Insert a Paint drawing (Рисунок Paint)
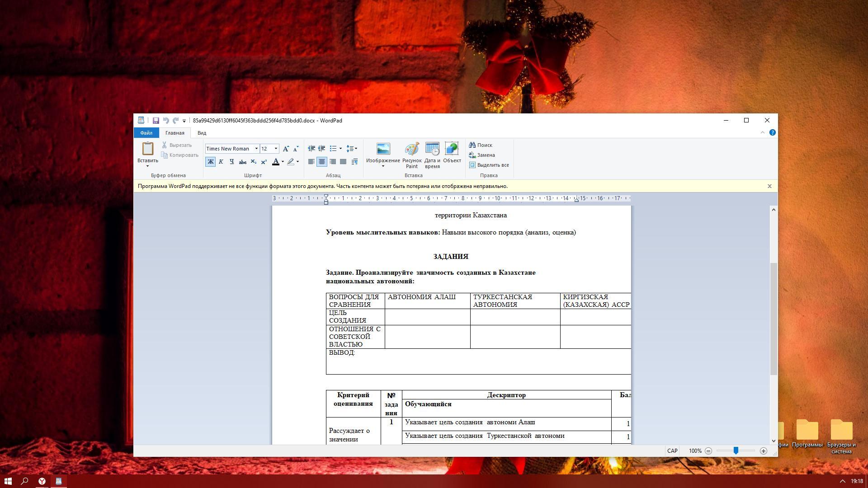 pyautogui.click(x=411, y=155)
